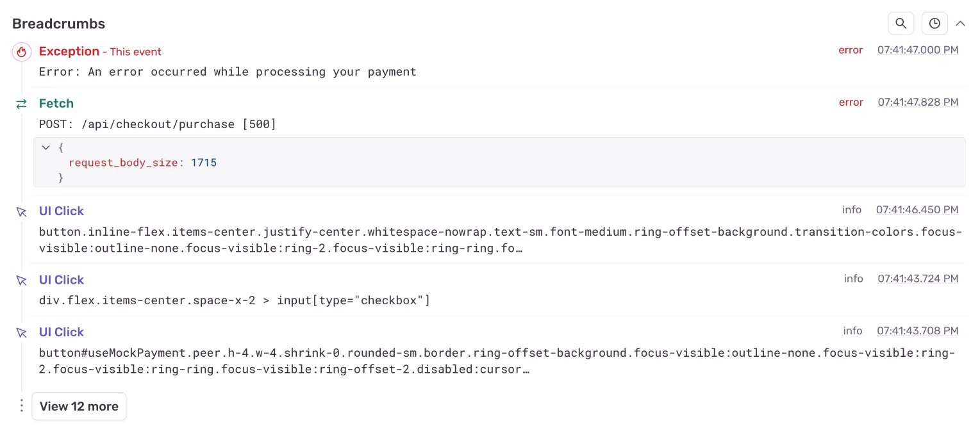Viewport: 980px width, 433px height.
Task: Click the three-dot more icon
Action: pos(22,406)
